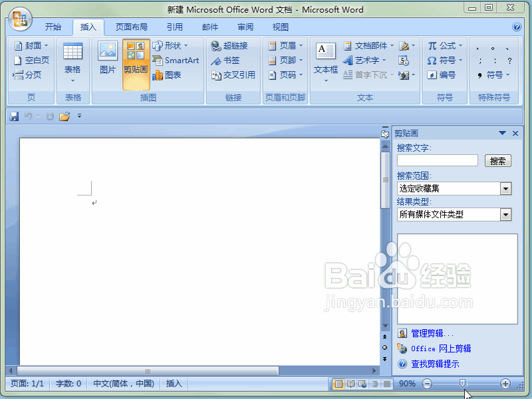The width and height of the screenshot is (532, 399).
Task: Switch to the Page Layout (页面布局) tab
Action: tap(131, 27)
